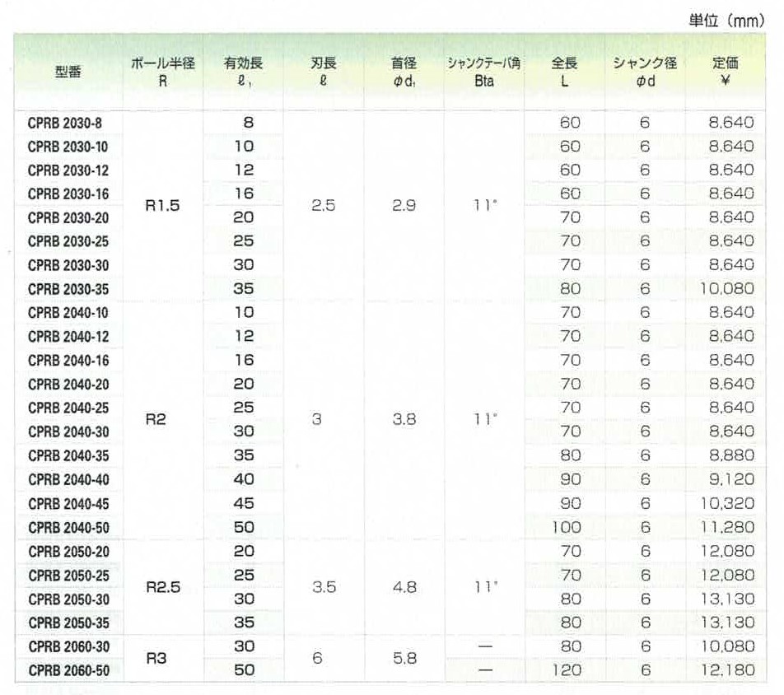
Task: Click total length 100 for CPRB 2040-50
Action: coord(566,528)
